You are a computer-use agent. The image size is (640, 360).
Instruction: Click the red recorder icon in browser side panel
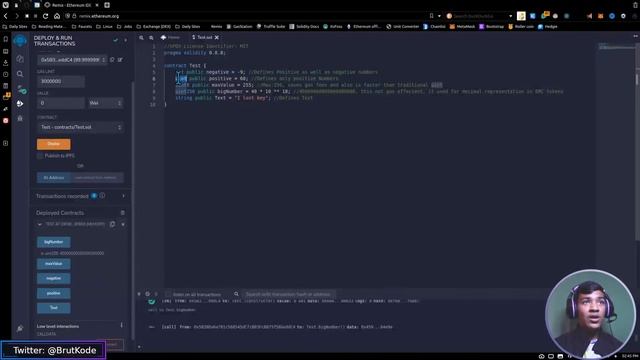click(x=5, y=120)
